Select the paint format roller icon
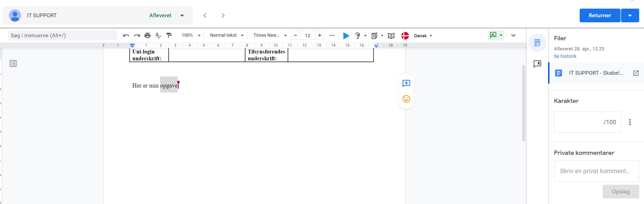 click(169, 35)
